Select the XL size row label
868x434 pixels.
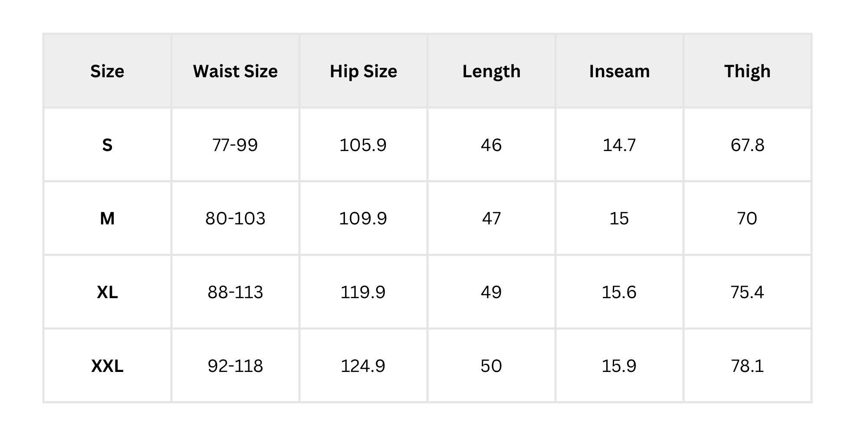(107, 292)
